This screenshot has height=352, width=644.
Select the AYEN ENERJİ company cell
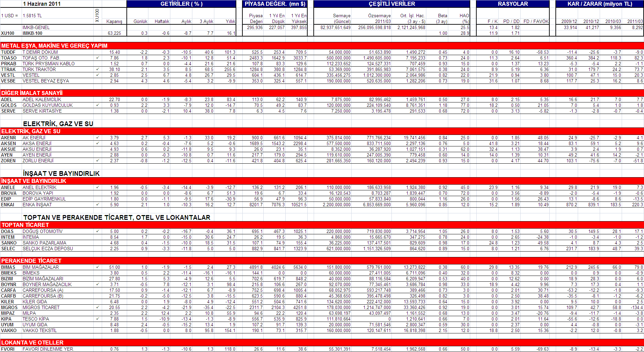[x=37, y=155]
